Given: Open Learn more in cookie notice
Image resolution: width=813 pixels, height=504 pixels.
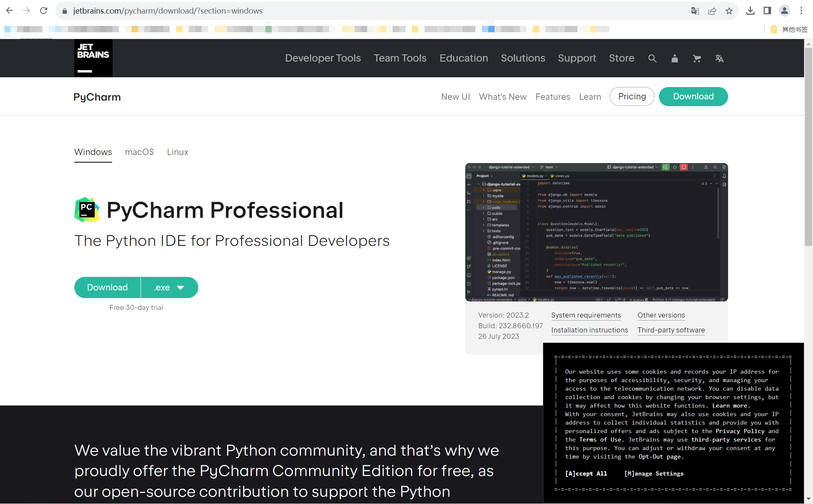Looking at the screenshot, I should [731, 405].
